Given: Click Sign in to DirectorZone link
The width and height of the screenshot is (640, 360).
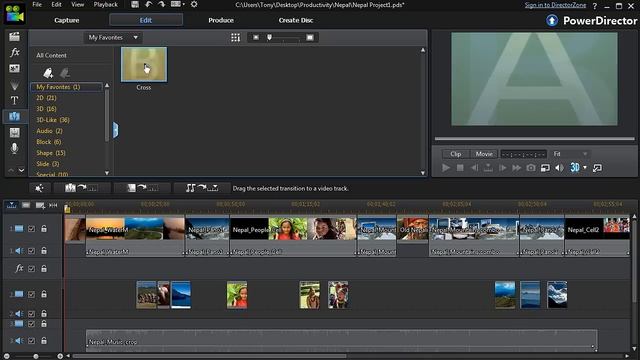Looking at the screenshot, I should (556, 5).
